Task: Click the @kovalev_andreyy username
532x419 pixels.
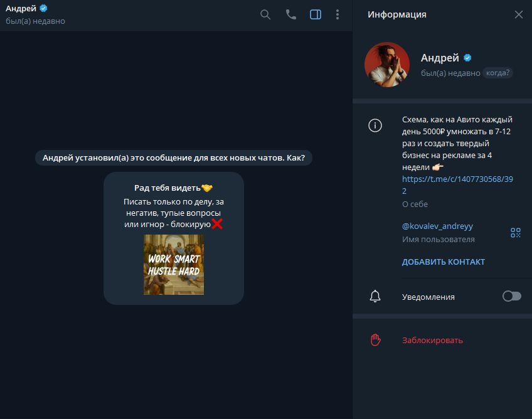Action: [437, 226]
